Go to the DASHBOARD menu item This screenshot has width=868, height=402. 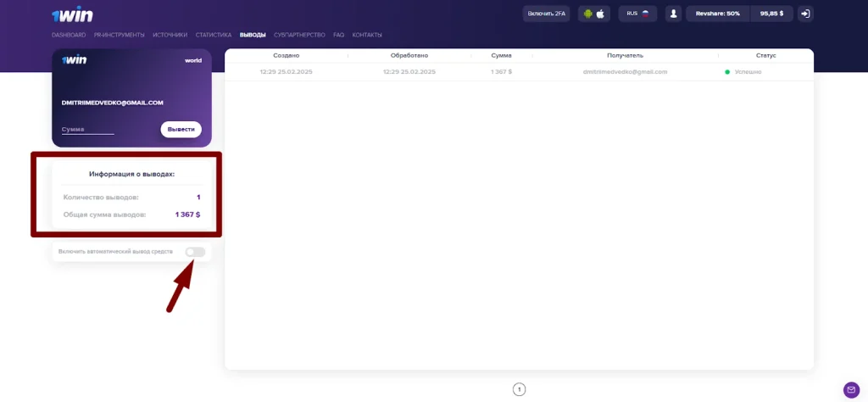[x=69, y=35]
